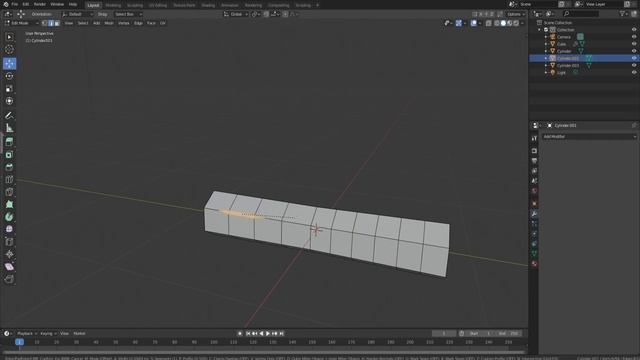Image resolution: width=640 pixels, height=360 pixels.
Task: Select the Edge Slide tool
Action: pyautogui.click(x=9, y=242)
